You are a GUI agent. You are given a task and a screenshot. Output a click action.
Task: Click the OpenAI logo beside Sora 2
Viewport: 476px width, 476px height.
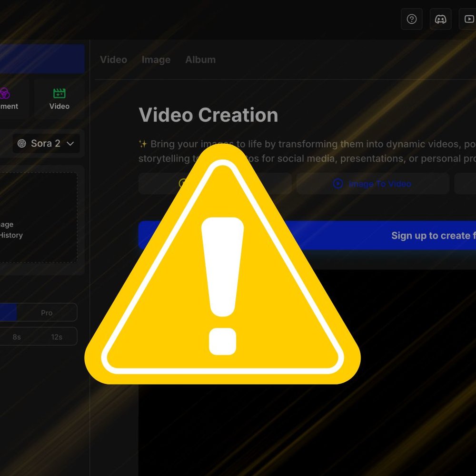tap(22, 144)
